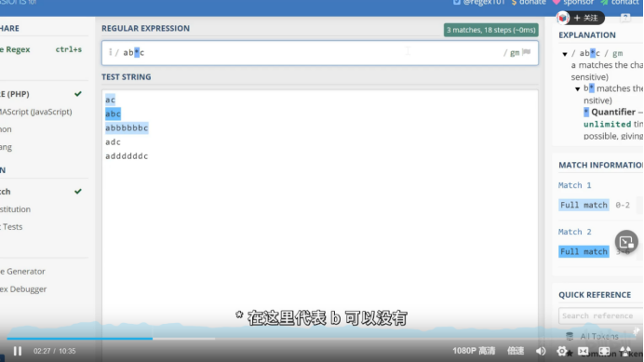Pause the video playback
The height and width of the screenshot is (362, 644).
pos(18,351)
